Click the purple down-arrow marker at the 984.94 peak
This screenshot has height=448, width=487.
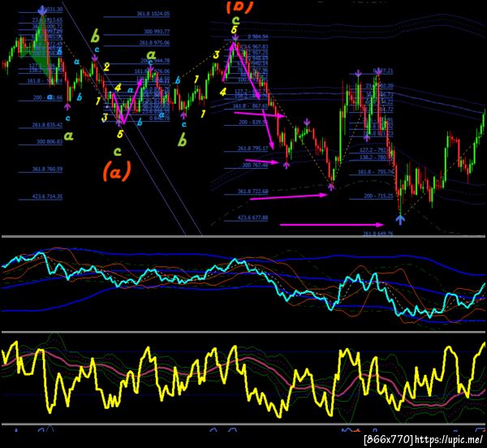[235, 38]
